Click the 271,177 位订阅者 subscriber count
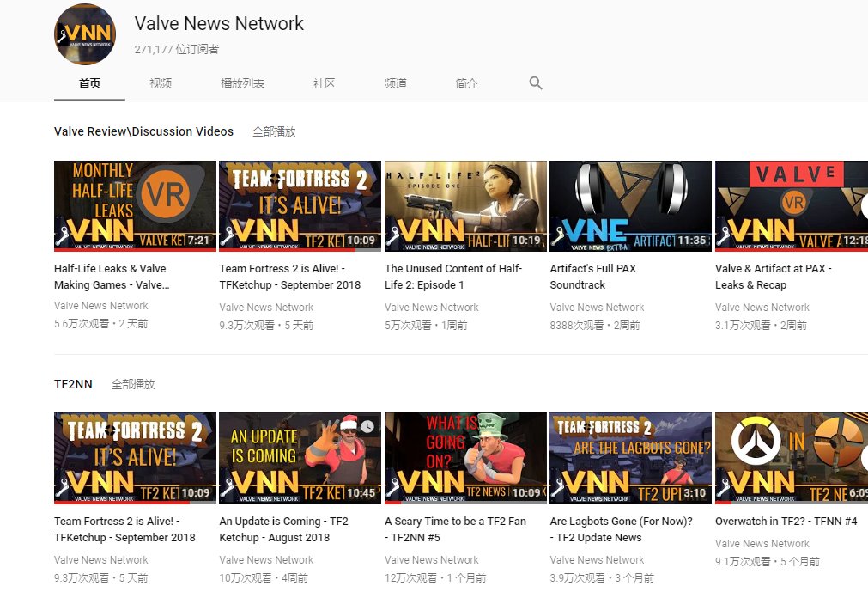Viewport: 868px width, 592px height. tap(177, 49)
